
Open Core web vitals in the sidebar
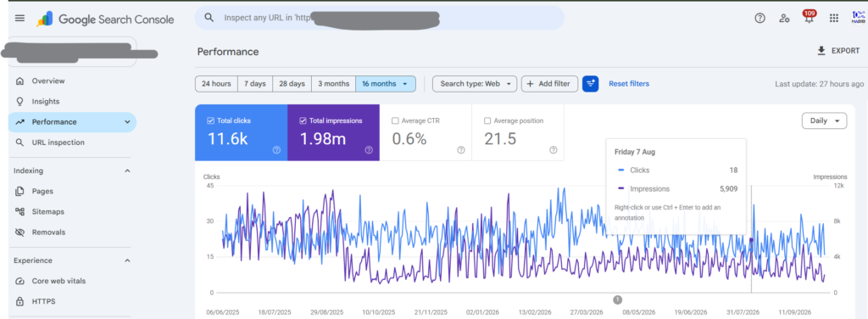tap(72, 281)
